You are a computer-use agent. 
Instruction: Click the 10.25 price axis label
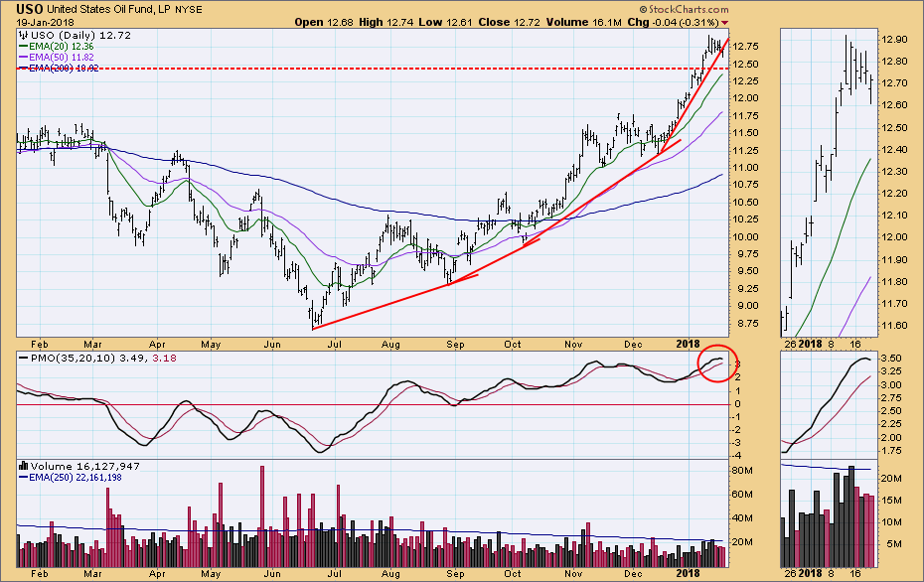coord(746,219)
